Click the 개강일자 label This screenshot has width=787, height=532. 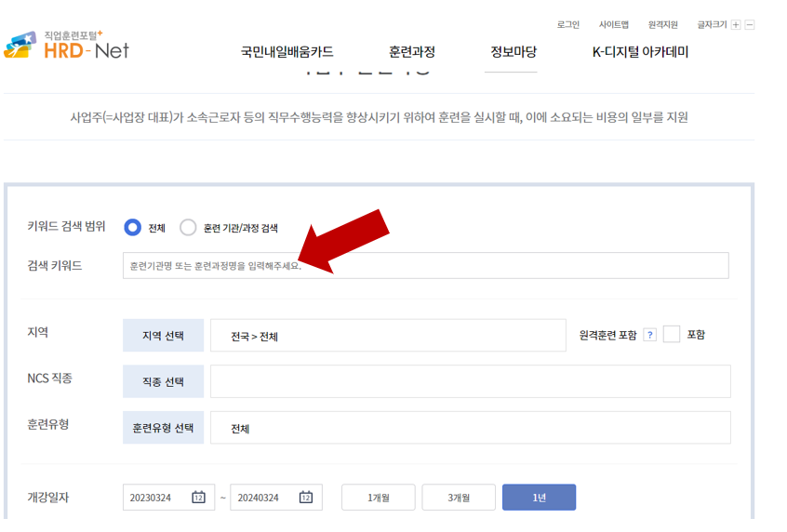click(47, 498)
